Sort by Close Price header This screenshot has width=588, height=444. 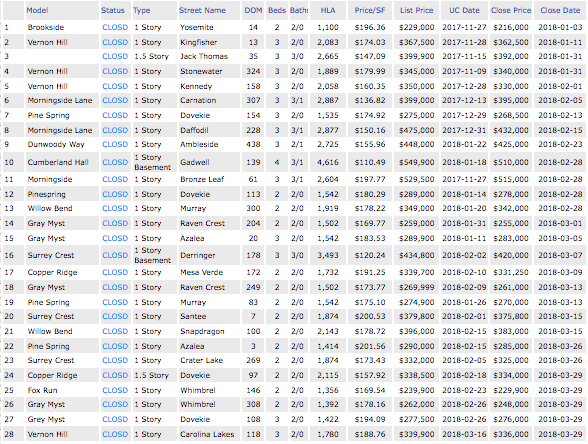pos(511,10)
